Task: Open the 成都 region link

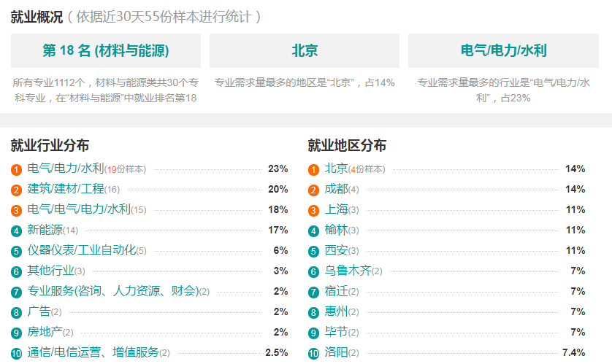Action: click(336, 189)
